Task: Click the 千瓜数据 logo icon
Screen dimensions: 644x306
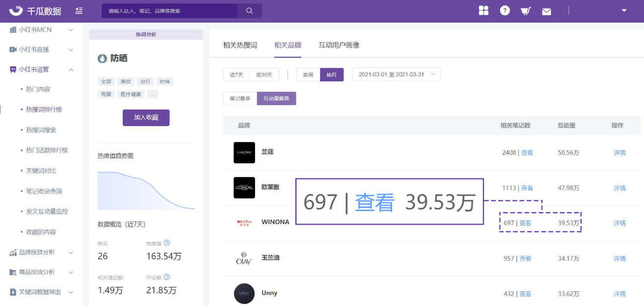Action: pos(16,11)
